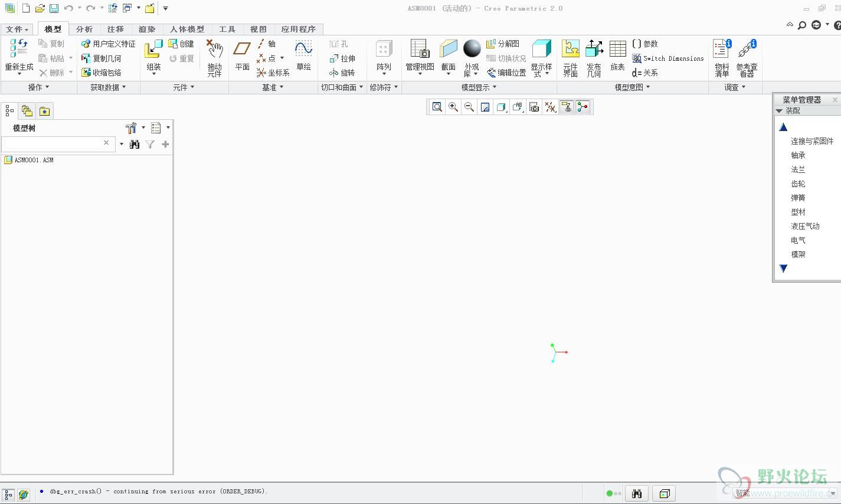Click 发布几何 publish geometry
Image resolution: width=841 pixels, height=504 pixels.
(594, 58)
